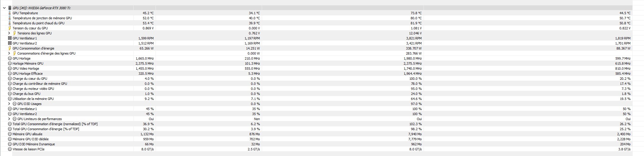Click the 45.2 °C current GPU temperature value
The image size is (644, 156).
[x=148, y=13]
